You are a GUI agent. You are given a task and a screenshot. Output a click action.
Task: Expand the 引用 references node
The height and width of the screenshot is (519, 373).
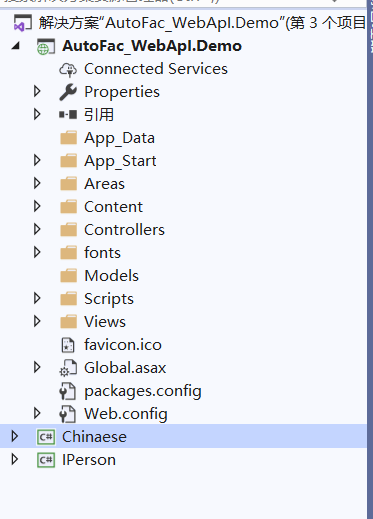pos(37,115)
